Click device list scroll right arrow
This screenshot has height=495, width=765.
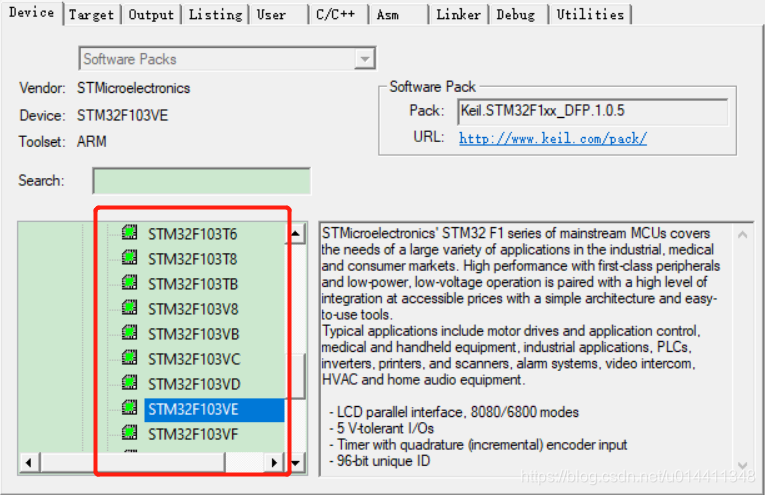274,463
